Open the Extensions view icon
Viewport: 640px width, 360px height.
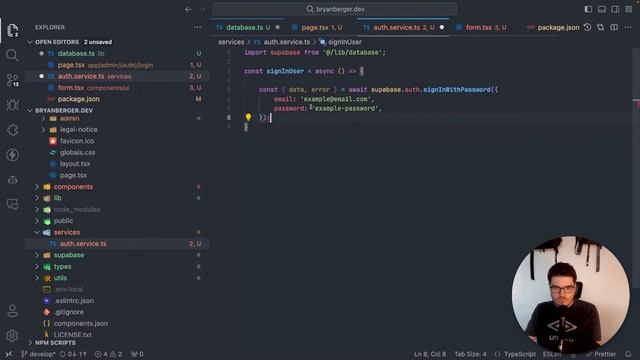12,130
